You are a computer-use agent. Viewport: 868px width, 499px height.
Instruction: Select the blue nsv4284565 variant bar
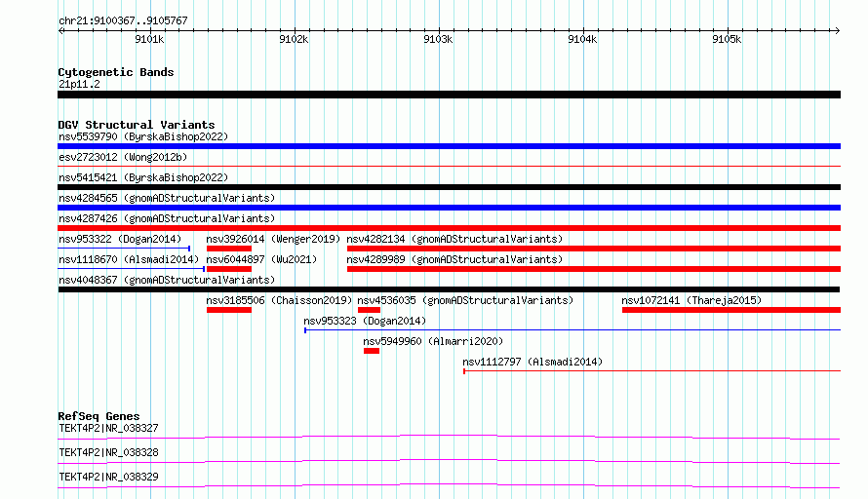pos(449,208)
